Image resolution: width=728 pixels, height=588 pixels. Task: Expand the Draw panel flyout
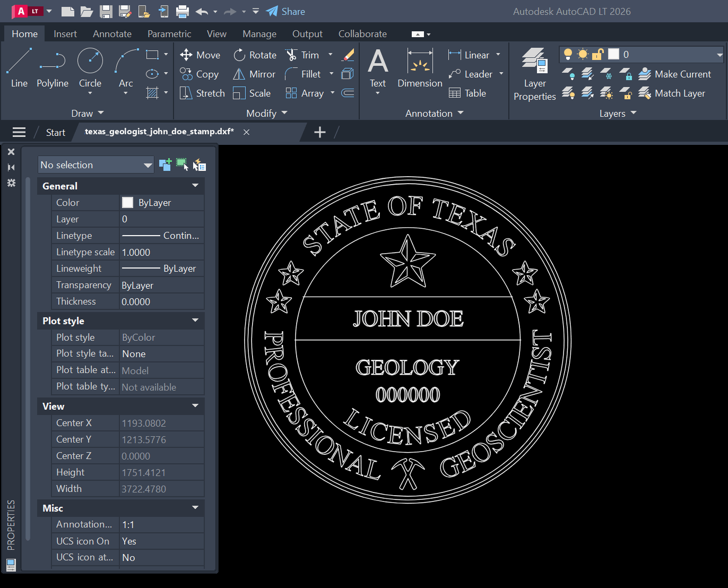[x=88, y=113]
